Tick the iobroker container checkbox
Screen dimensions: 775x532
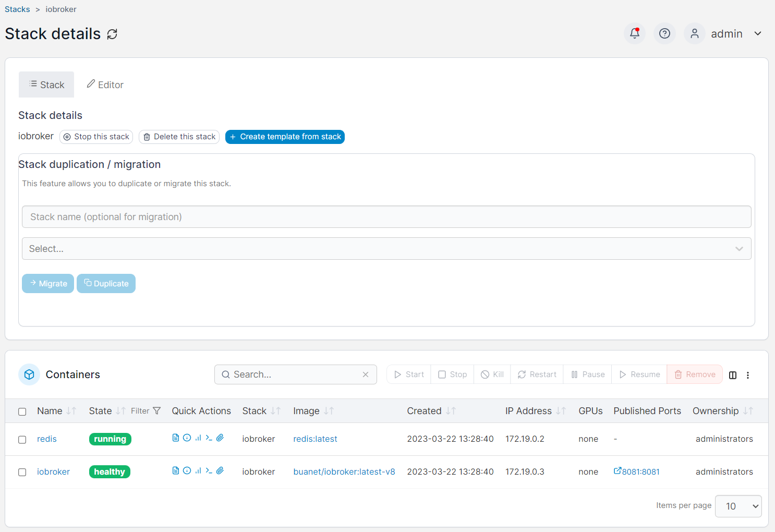click(22, 472)
